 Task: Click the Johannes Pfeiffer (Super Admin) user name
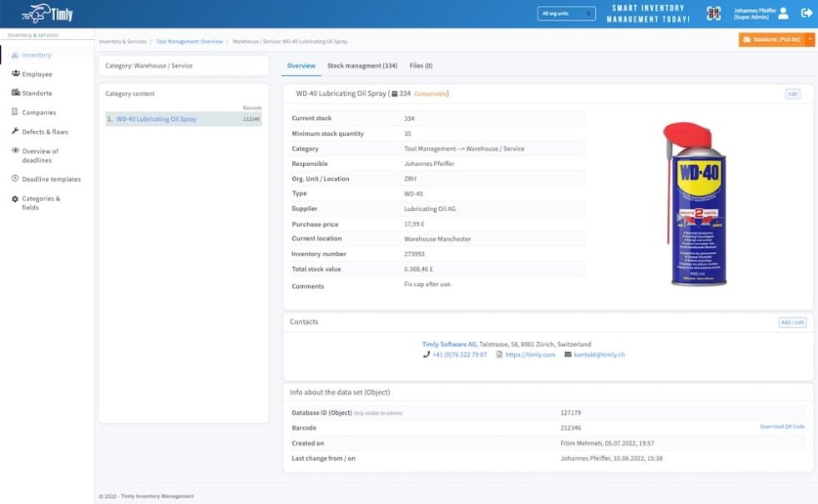(755, 13)
